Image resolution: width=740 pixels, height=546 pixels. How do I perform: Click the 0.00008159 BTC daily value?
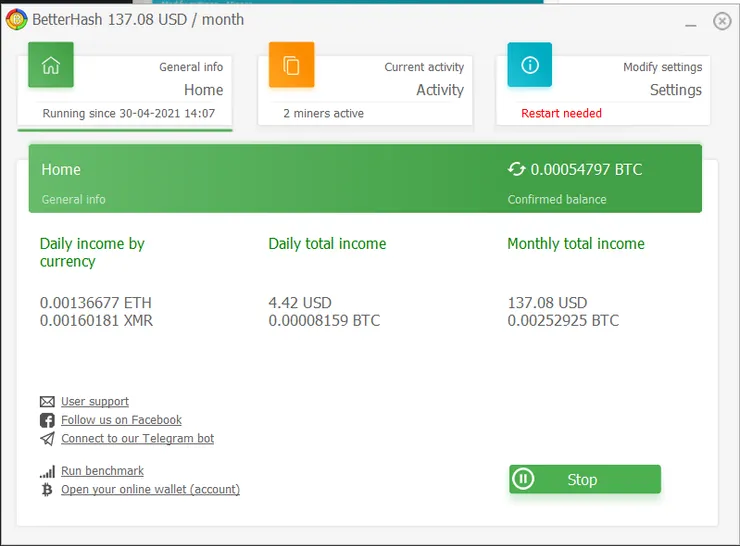click(x=324, y=320)
